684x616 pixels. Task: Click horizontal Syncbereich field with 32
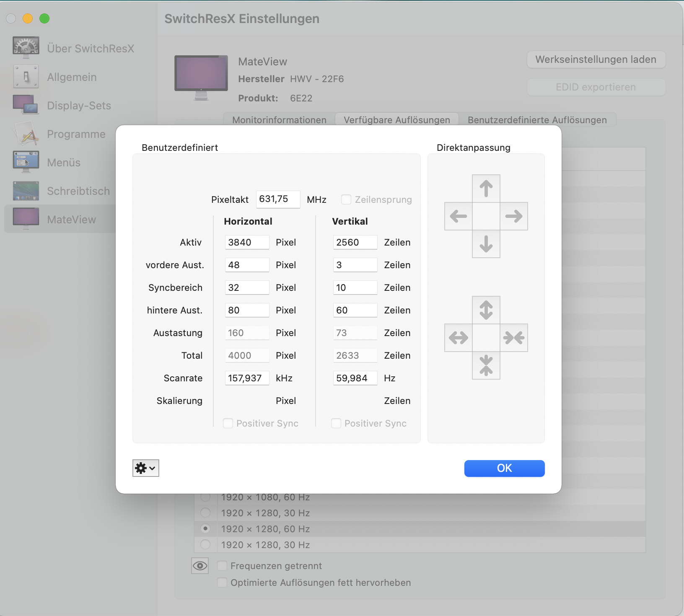click(247, 287)
